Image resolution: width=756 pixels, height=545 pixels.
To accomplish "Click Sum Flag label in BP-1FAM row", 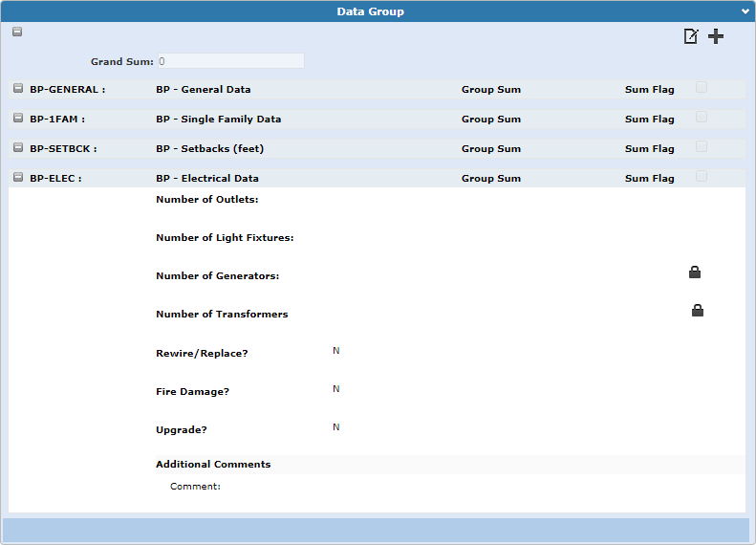I will tap(650, 120).
